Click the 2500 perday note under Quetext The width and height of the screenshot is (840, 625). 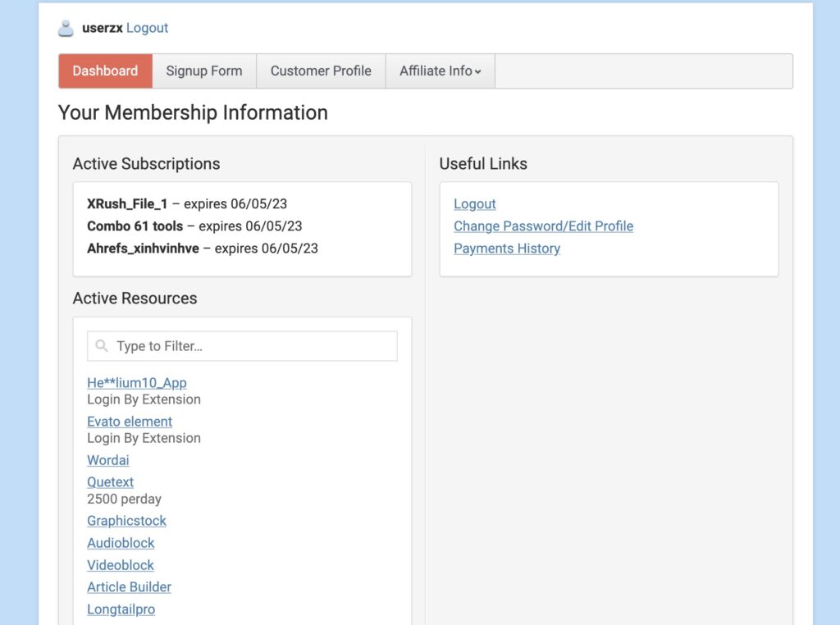point(125,500)
